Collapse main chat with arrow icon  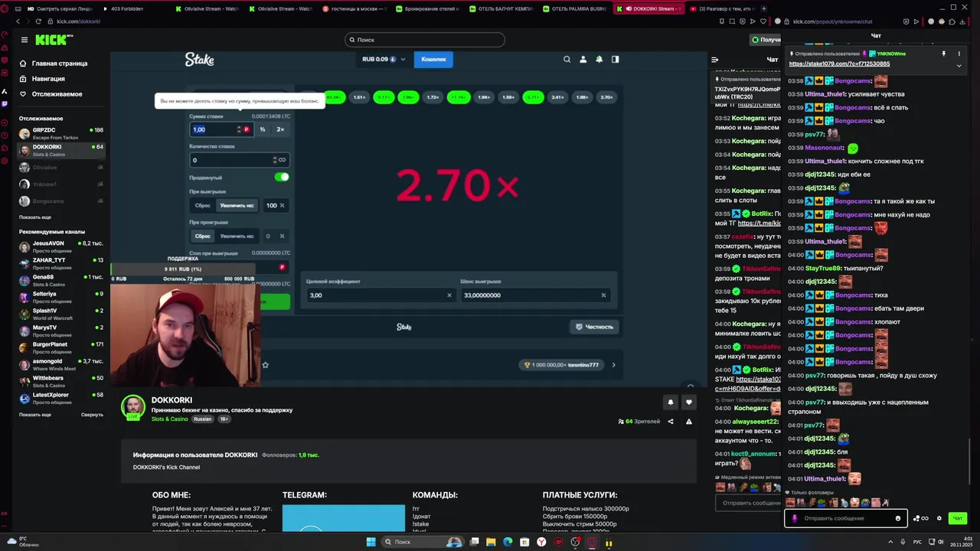714,60
